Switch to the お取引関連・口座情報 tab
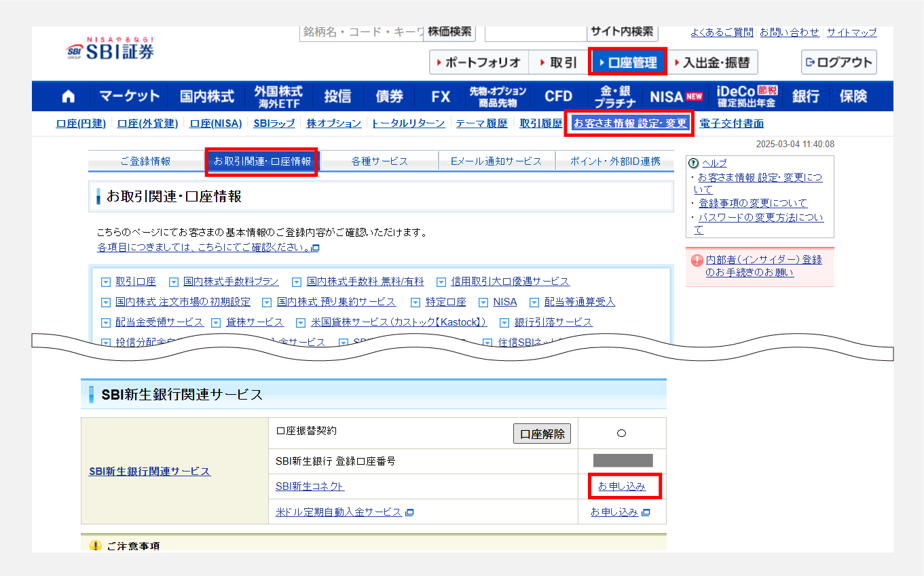924x576 pixels. [263, 161]
